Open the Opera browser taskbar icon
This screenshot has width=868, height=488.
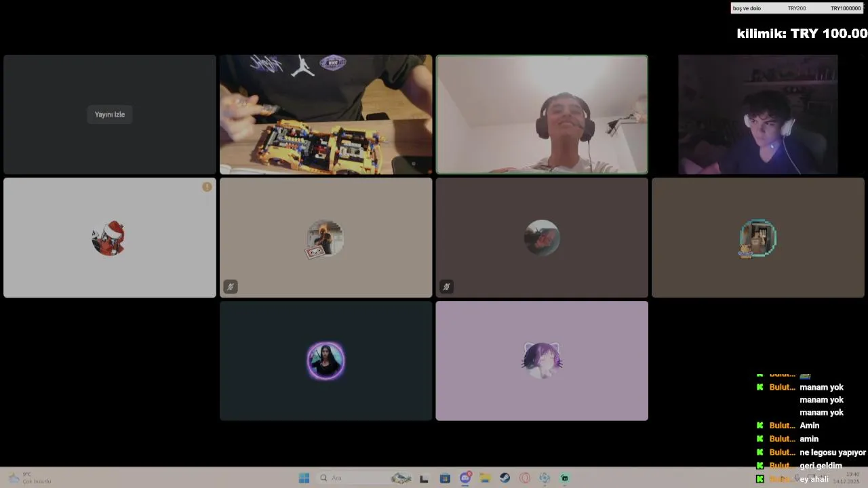tap(524, 478)
